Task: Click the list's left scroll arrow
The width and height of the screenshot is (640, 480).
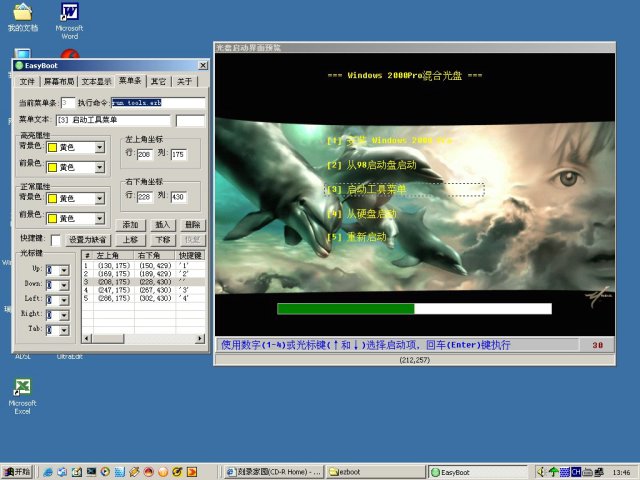Action: [86, 338]
